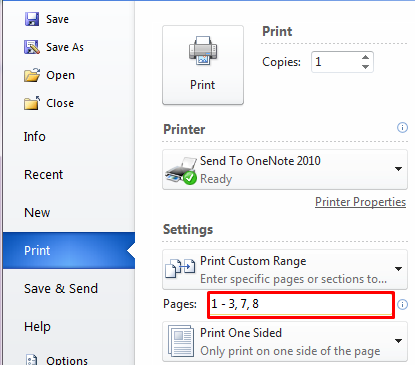Click the info icon beside Pages field
Viewport: 415px width, 365px height.
pos(402,304)
